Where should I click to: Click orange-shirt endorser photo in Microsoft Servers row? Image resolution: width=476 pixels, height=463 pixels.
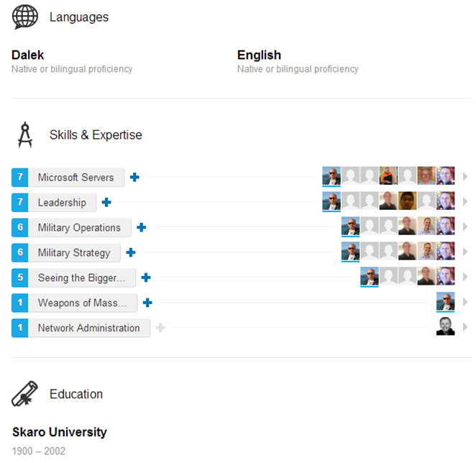coord(388,175)
